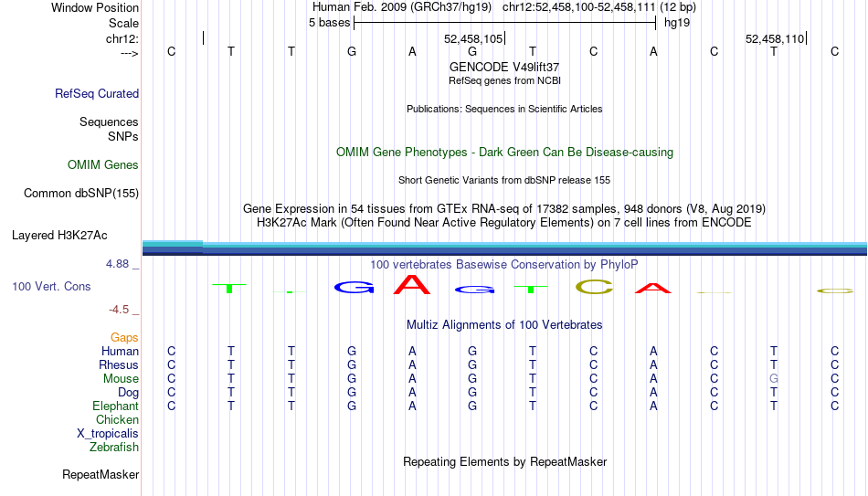This screenshot has width=868, height=496.
Task: Click the RepeatMasker track label
Action: tap(101, 475)
